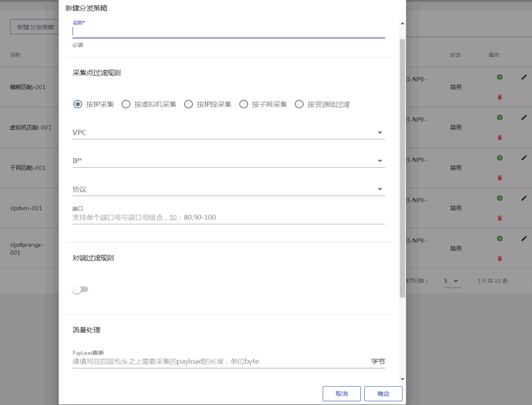This screenshot has width=532, height=405.
Task: Expand the 协议 protocol dropdown
Action: 379,189
